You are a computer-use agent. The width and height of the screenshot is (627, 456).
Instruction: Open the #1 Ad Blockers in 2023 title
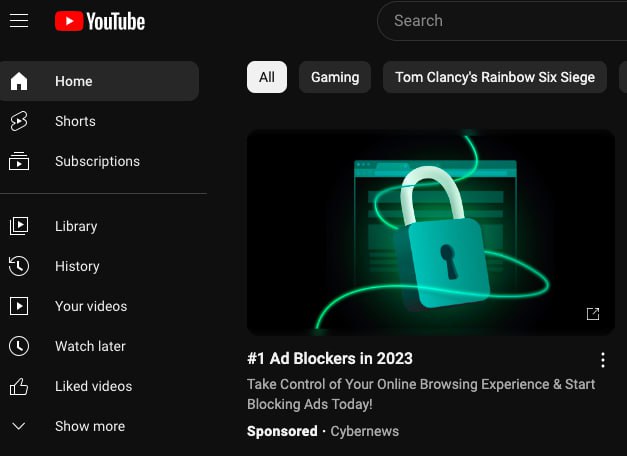tap(330, 358)
